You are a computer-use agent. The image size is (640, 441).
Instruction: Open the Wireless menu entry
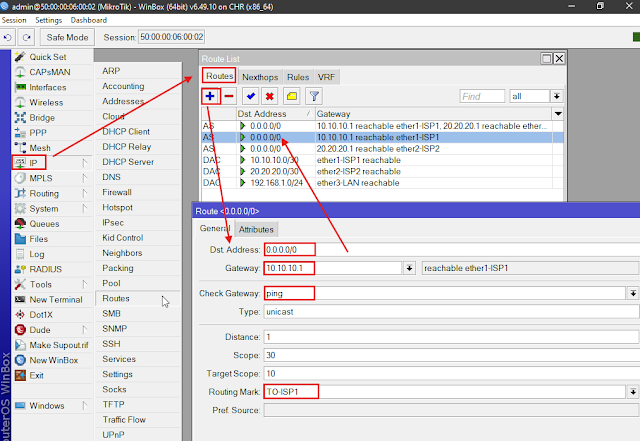(x=46, y=102)
